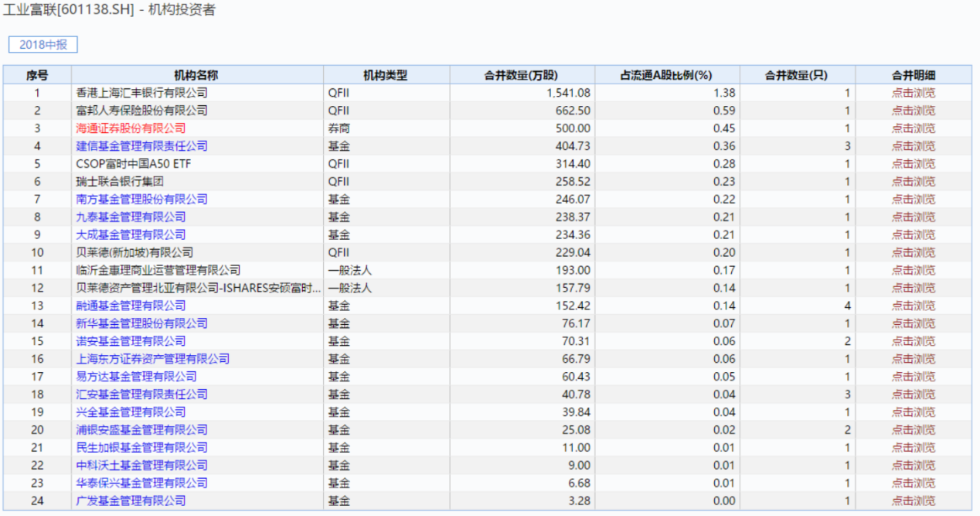Open 汇安基金管理有限责任公司 link
980x516 pixels.
[142, 395]
